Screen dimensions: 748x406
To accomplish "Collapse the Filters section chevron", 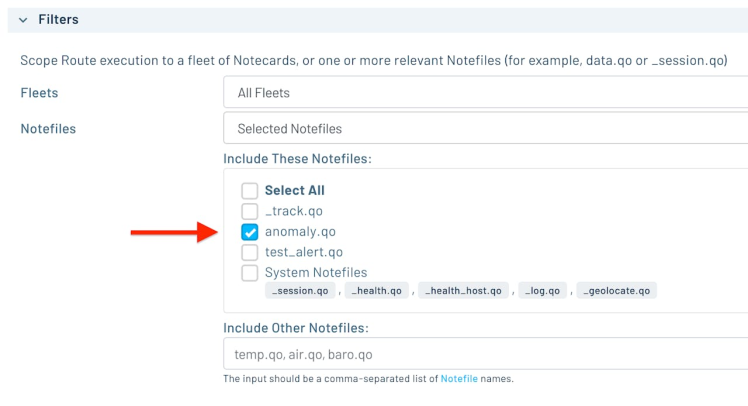I will coord(22,20).
